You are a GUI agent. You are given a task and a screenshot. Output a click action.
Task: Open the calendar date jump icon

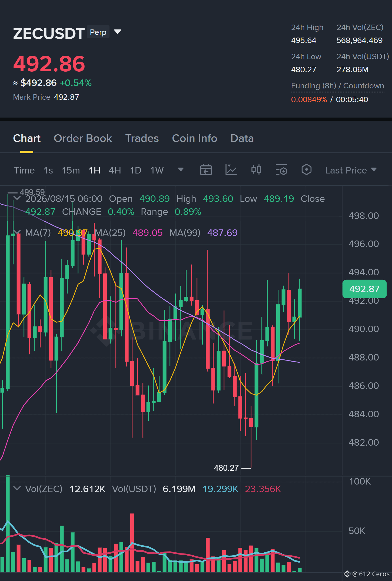coord(206,170)
